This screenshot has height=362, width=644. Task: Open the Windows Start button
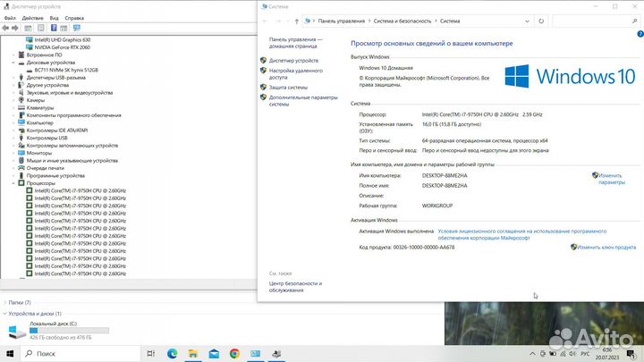(x=10, y=353)
